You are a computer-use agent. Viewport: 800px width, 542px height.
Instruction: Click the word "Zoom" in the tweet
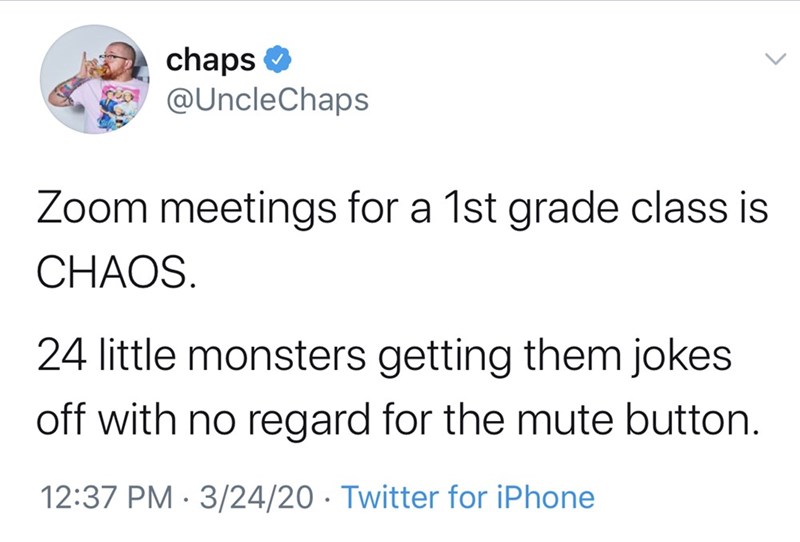click(x=90, y=209)
